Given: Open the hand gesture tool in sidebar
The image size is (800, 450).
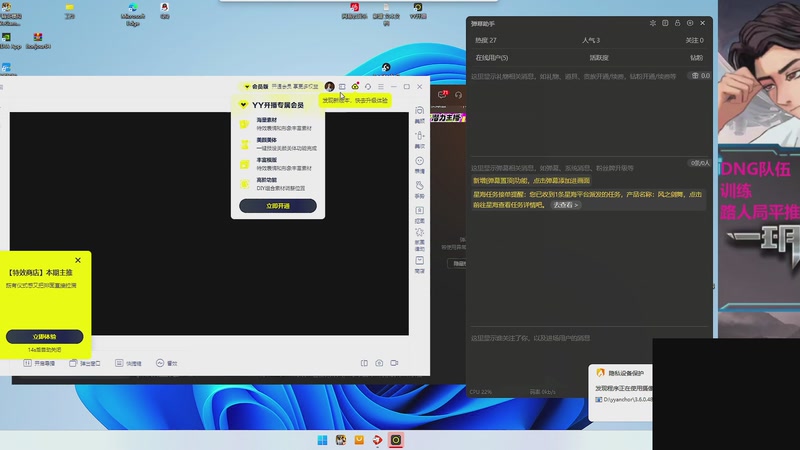Looking at the screenshot, I should [419, 189].
